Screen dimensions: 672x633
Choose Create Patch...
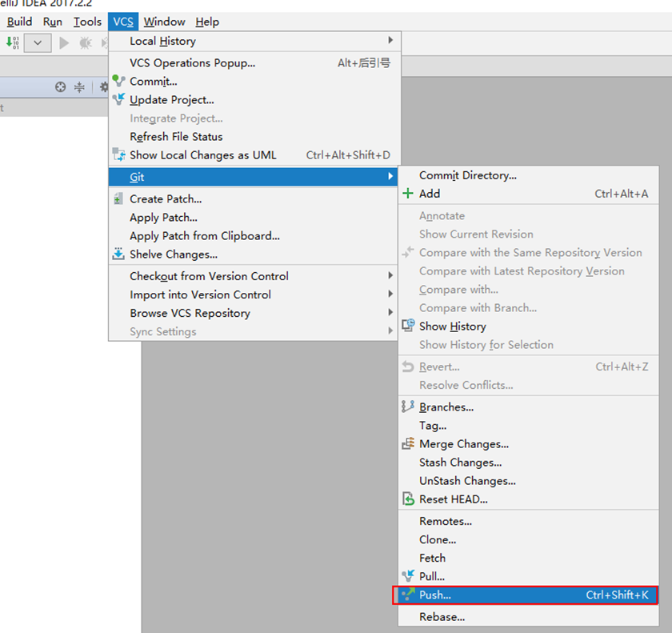pos(254,199)
